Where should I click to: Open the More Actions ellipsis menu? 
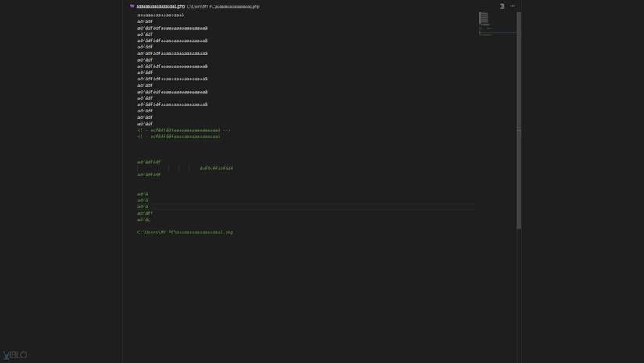[x=512, y=6]
